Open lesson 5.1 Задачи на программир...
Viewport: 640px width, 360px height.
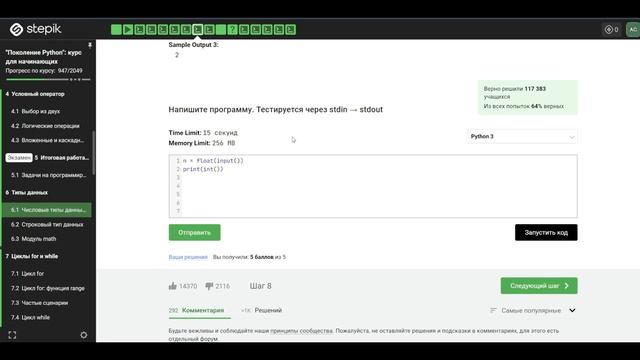click(48, 175)
